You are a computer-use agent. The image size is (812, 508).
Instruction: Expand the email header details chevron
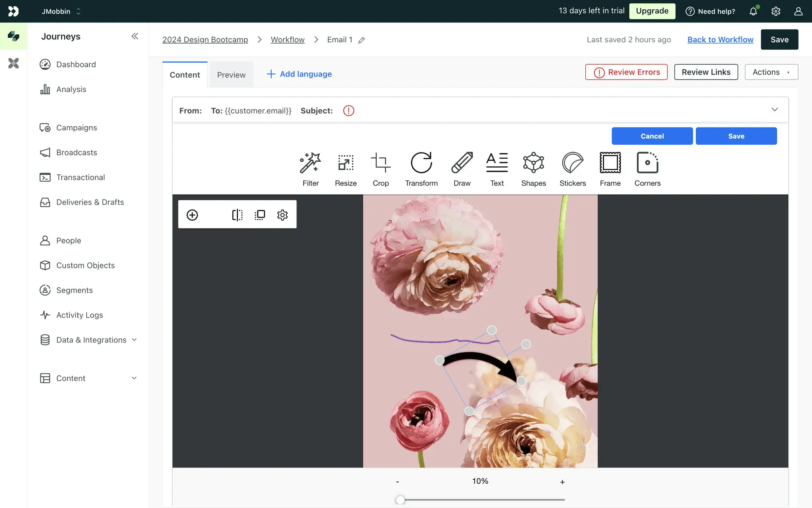pos(774,110)
